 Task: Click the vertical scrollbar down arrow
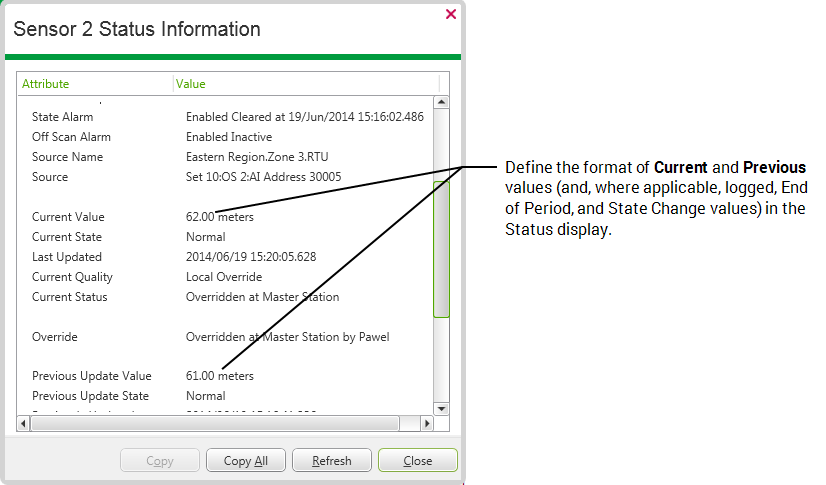pos(441,409)
